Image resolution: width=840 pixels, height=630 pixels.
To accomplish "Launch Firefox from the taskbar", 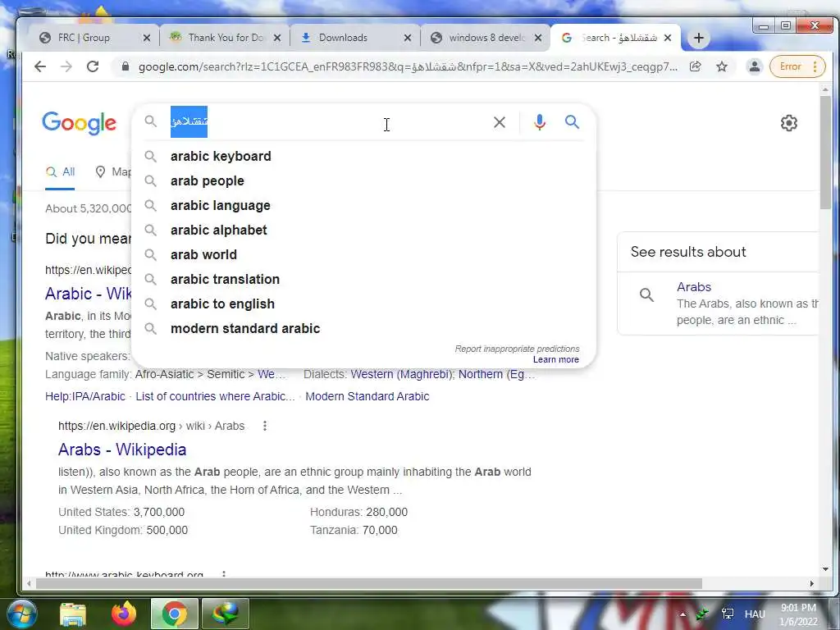I will [x=124, y=614].
